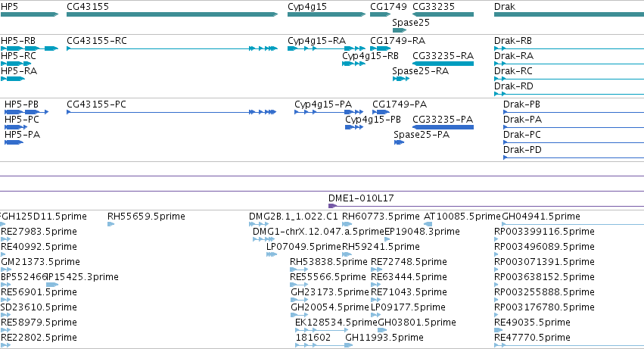Select the Drak gene bar
The height and width of the screenshot is (349, 644).
(x=569, y=14)
